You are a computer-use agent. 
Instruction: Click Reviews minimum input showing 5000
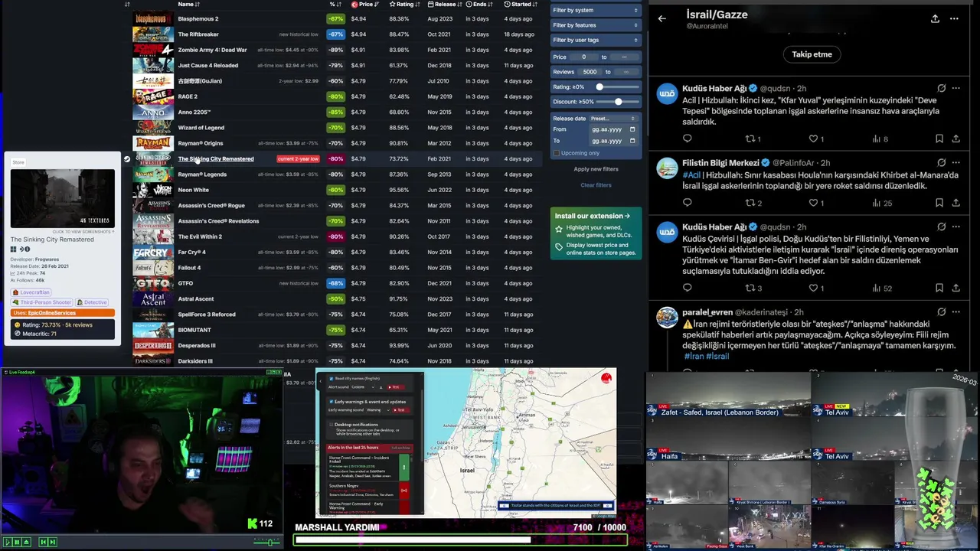[x=590, y=72]
